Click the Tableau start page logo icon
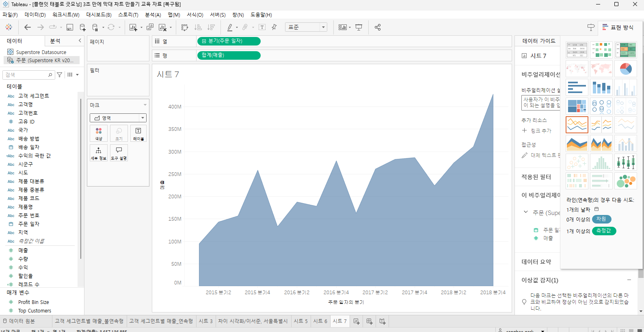 (9, 27)
